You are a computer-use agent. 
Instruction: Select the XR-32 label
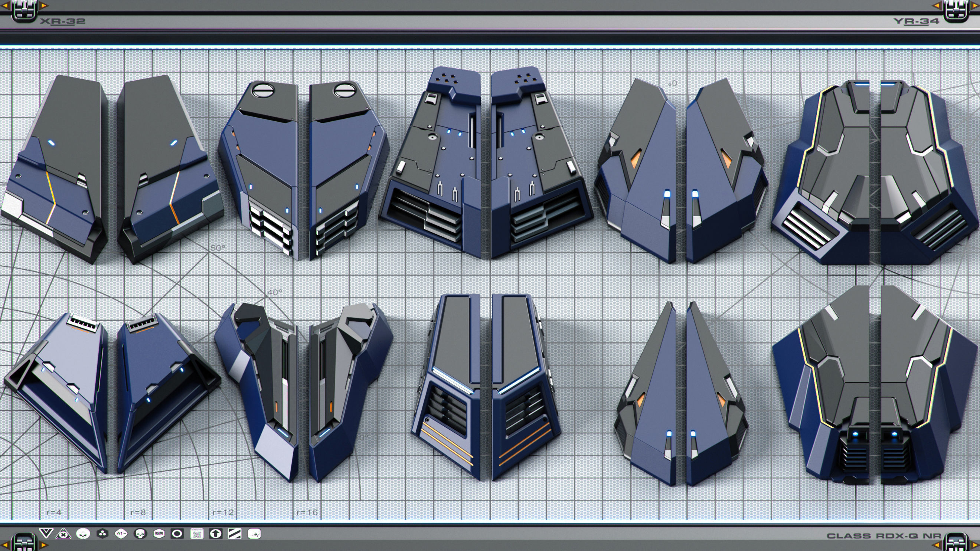[63, 21]
